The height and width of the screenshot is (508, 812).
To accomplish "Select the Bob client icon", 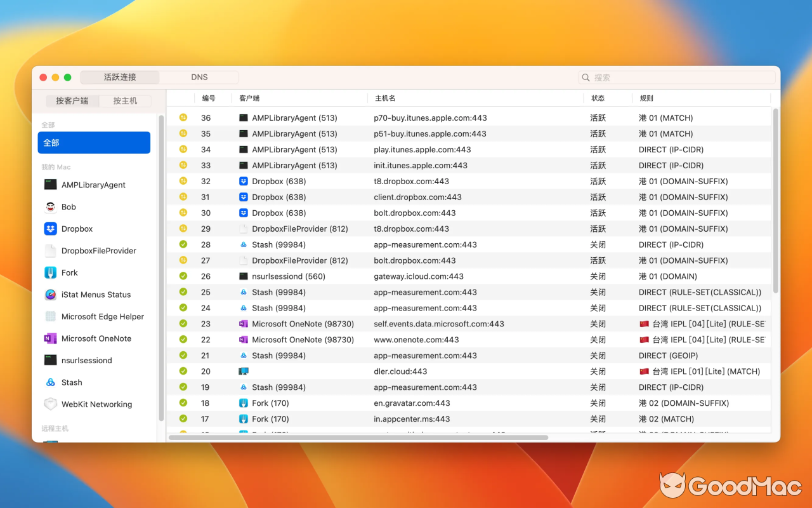I will pyautogui.click(x=53, y=206).
